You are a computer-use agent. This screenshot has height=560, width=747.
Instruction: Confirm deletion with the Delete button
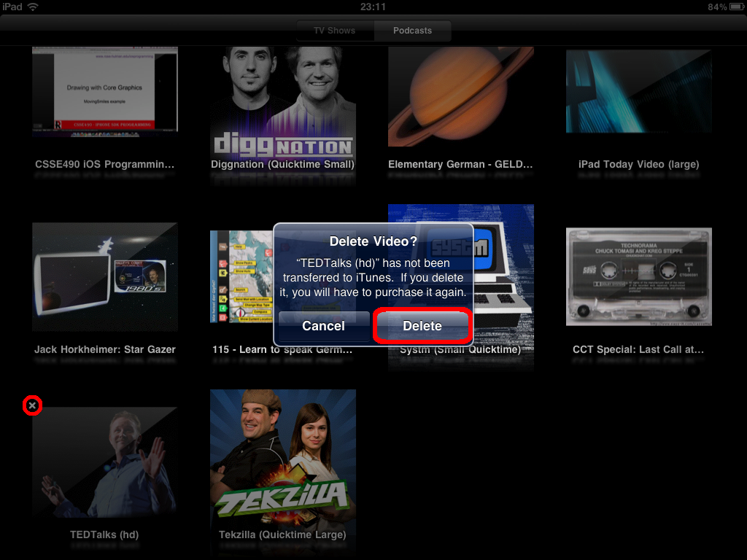point(422,326)
